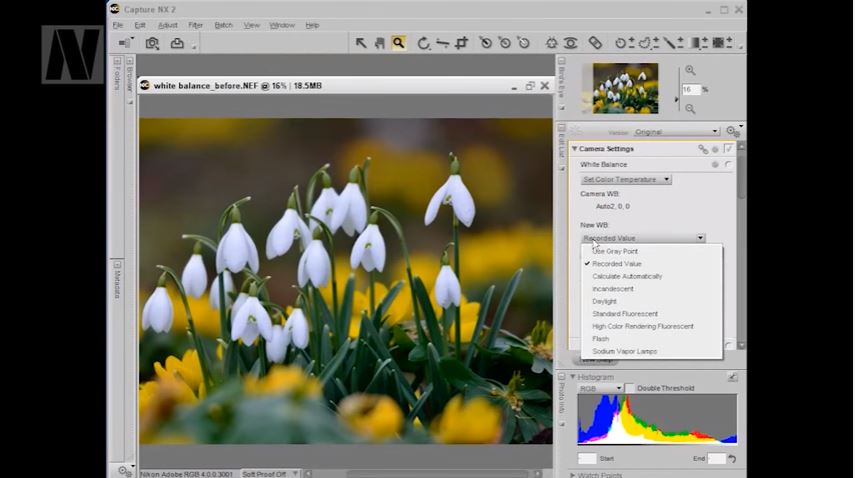Enable the Double Threshold checkbox
Image resolution: width=855 pixels, height=478 pixels.
pos(630,388)
